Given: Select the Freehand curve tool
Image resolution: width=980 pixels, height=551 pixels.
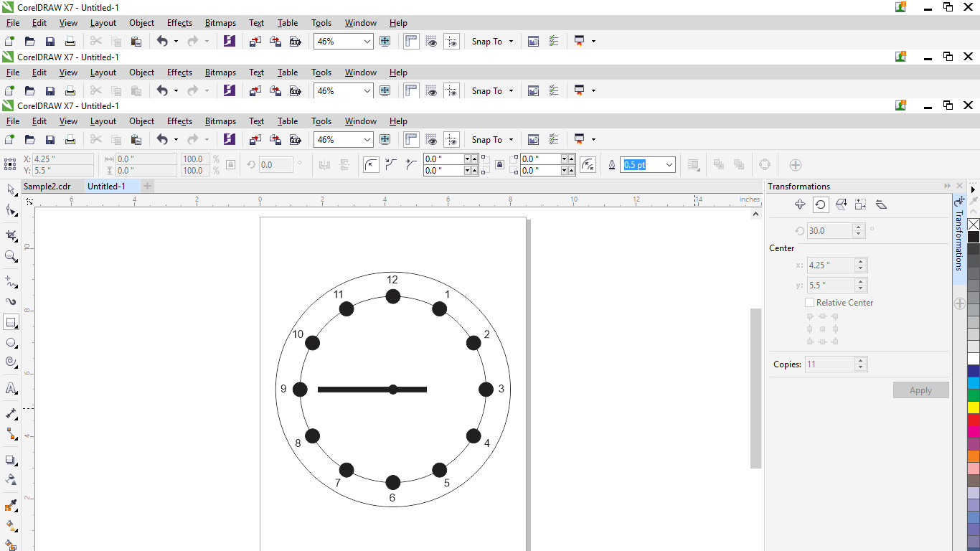Looking at the screenshot, I should pos(11,281).
